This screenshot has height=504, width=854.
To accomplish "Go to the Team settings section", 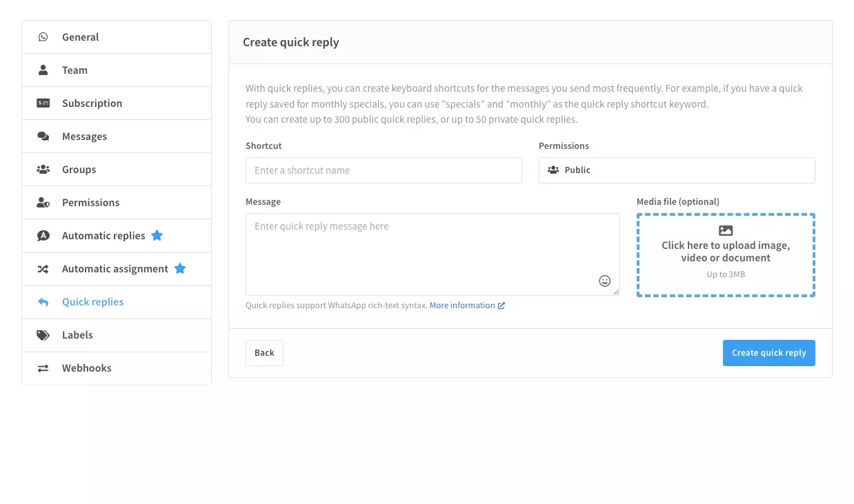I will coord(117,70).
